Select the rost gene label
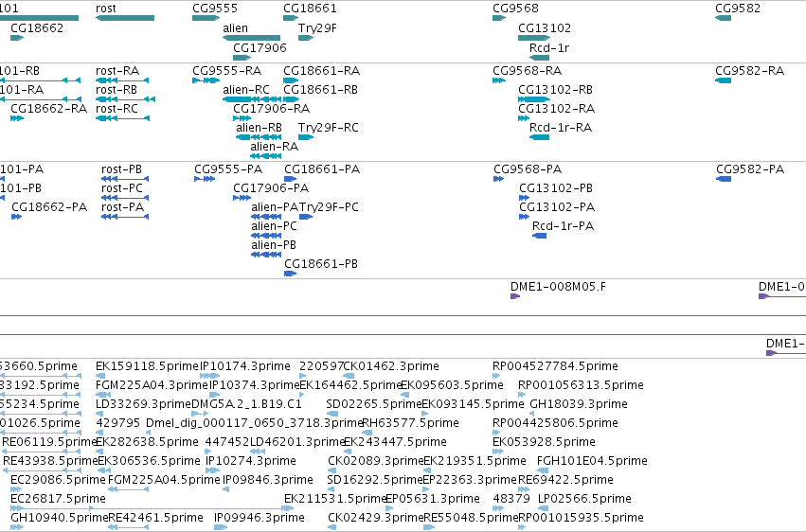Viewport: 806px width, 532px height. (106, 9)
